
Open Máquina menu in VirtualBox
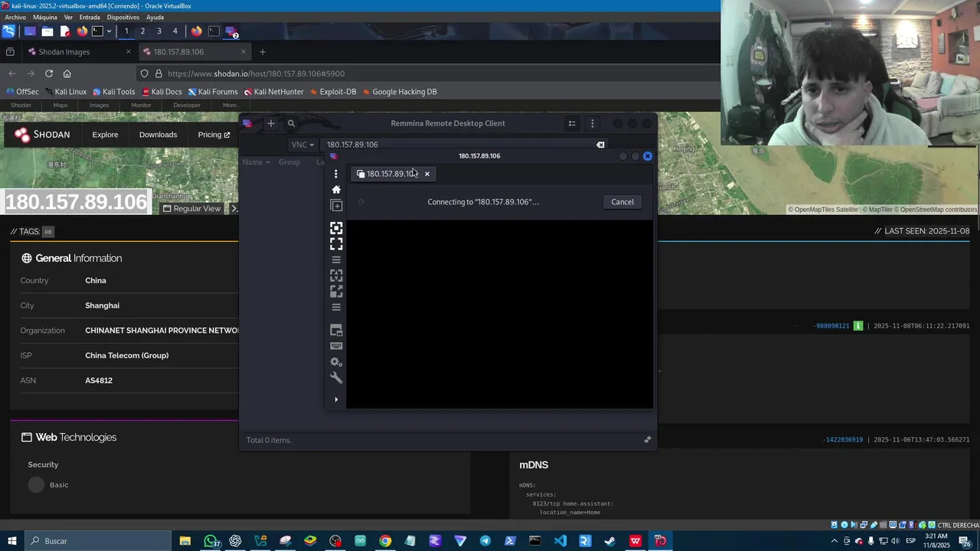click(45, 17)
